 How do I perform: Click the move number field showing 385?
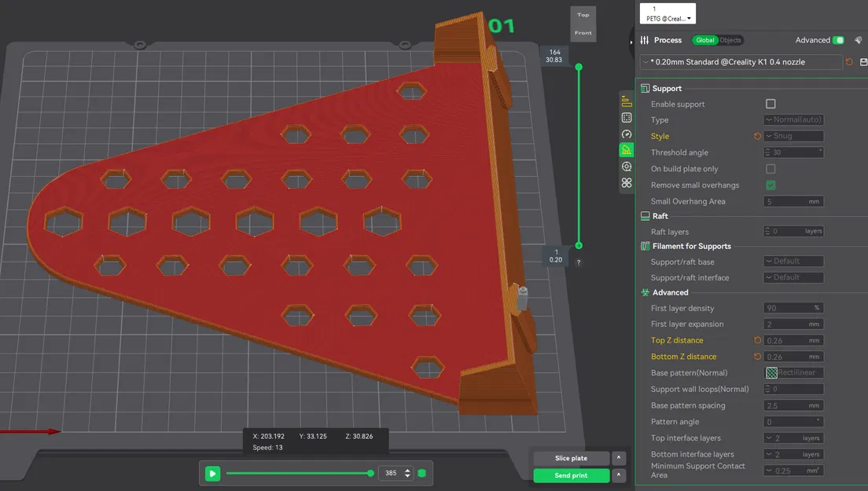(x=391, y=473)
